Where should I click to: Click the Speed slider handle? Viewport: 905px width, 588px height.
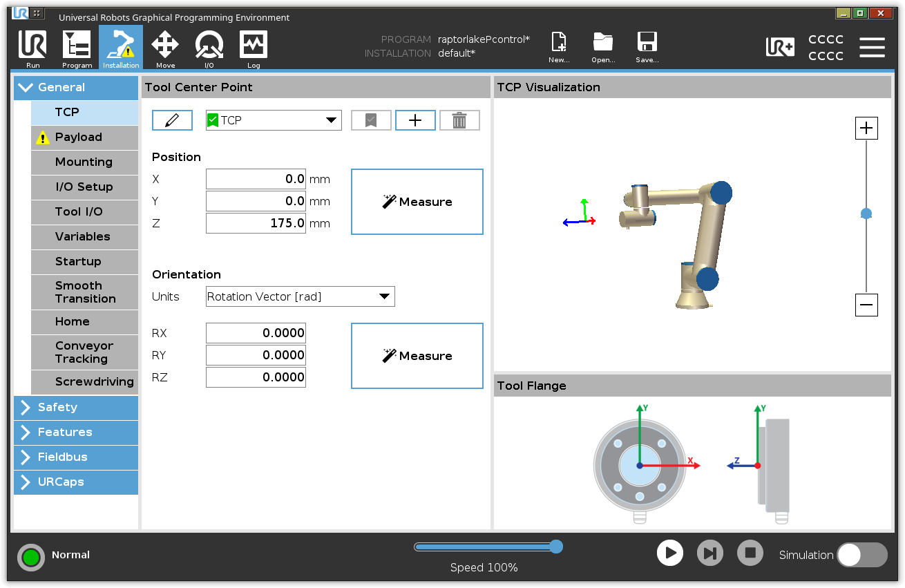556,547
